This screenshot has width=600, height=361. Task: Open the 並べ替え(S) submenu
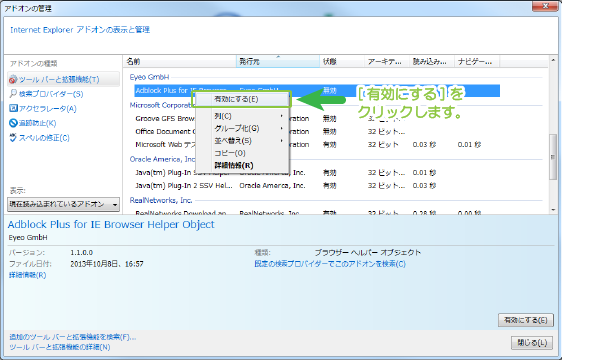242,141
